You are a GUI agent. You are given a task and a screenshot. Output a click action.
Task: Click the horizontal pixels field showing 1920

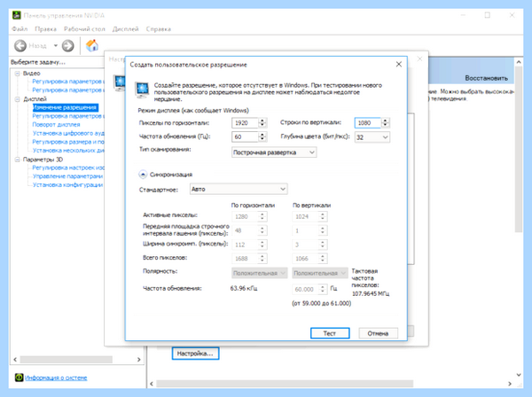(246, 122)
